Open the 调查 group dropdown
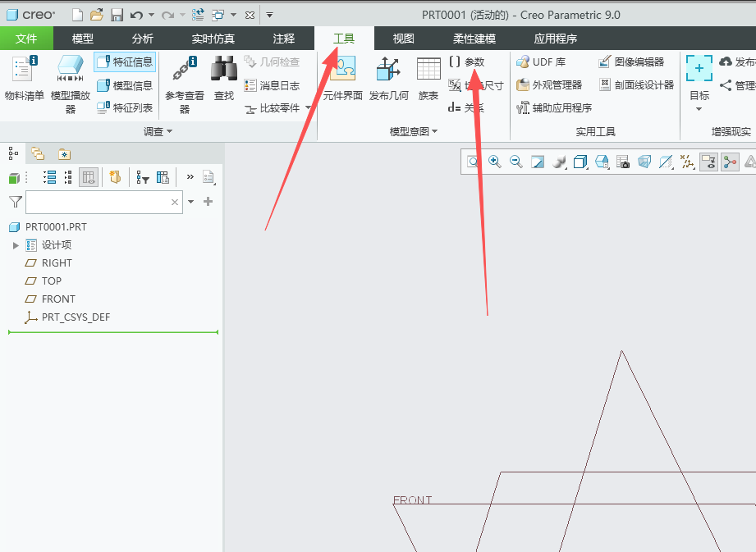The image size is (756, 552). 158,131
